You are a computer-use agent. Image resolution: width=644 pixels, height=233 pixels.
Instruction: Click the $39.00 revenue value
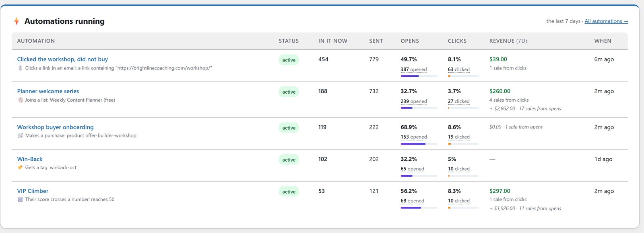498,59
